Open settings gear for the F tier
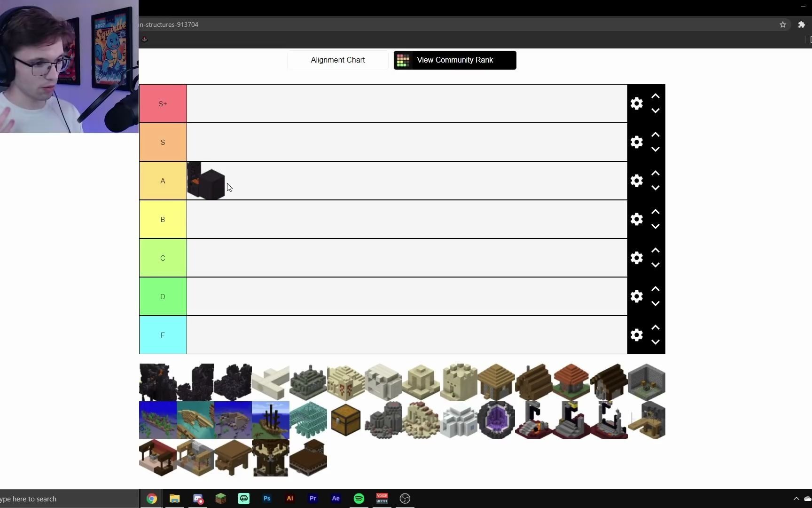Screen dimensions: 812x508 637,335
